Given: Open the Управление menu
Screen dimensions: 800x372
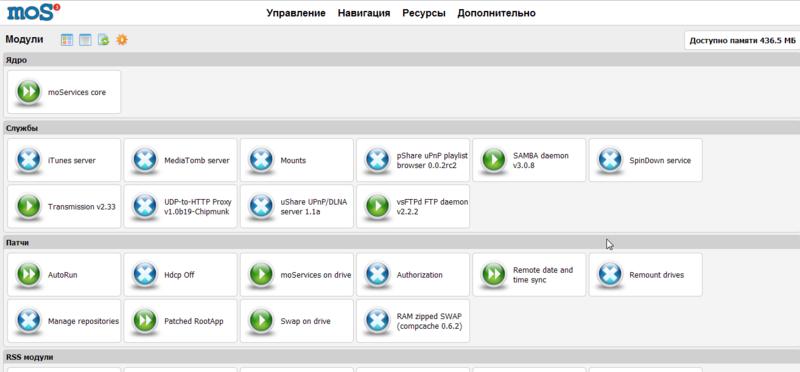Looking at the screenshot, I should click(x=296, y=13).
